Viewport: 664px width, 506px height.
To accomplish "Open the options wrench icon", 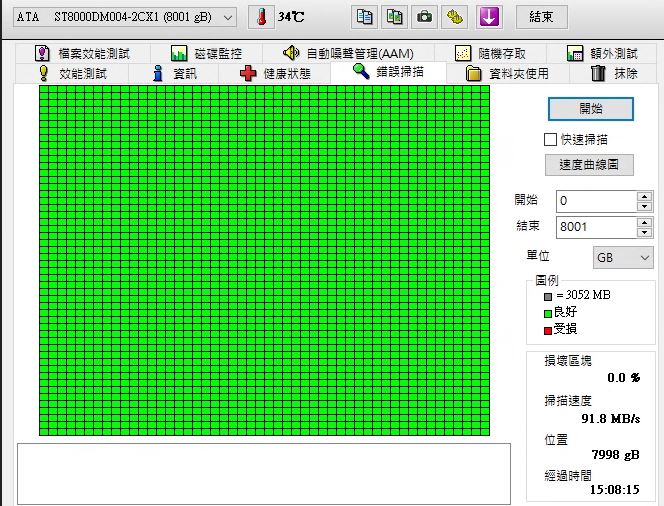I will coord(454,17).
